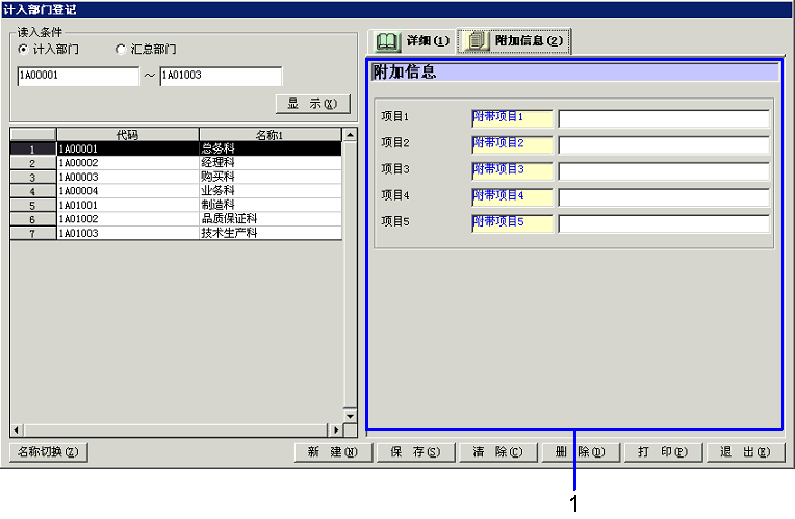
Task: Click the ending code field 1A01003
Action: click(x=220, y=77)
